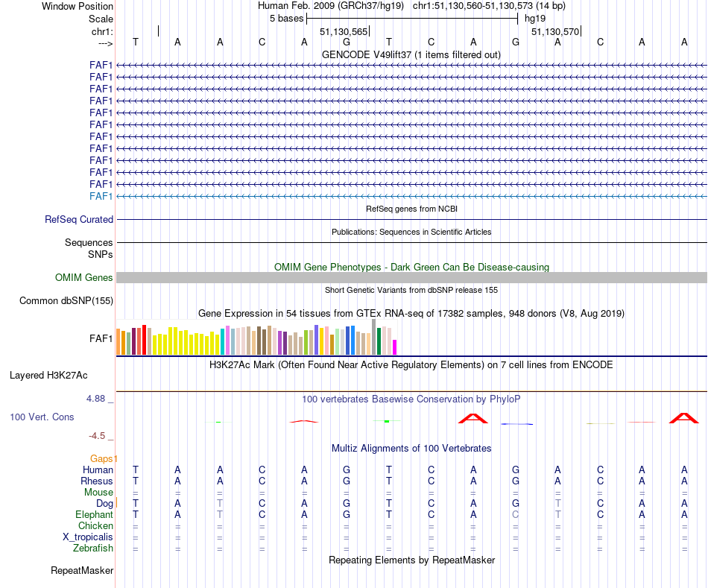Click the gray OMIM Genes bar
The width and height of the screenshot is (708, 588).
coord(411,278)
